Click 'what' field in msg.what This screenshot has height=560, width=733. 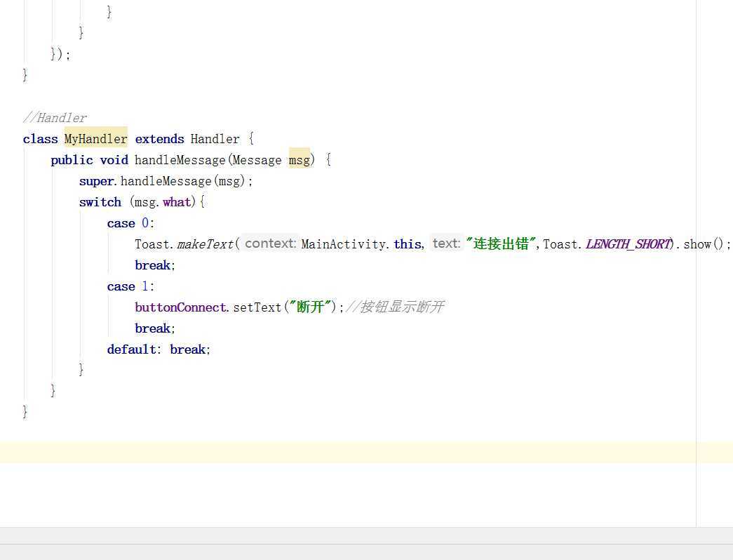[x=177, y=202]
